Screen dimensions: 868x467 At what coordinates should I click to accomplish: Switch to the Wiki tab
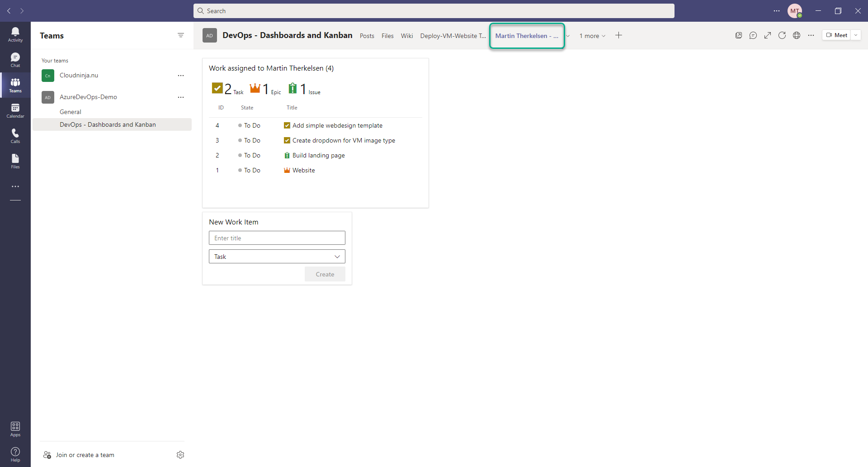pos(407,36)
